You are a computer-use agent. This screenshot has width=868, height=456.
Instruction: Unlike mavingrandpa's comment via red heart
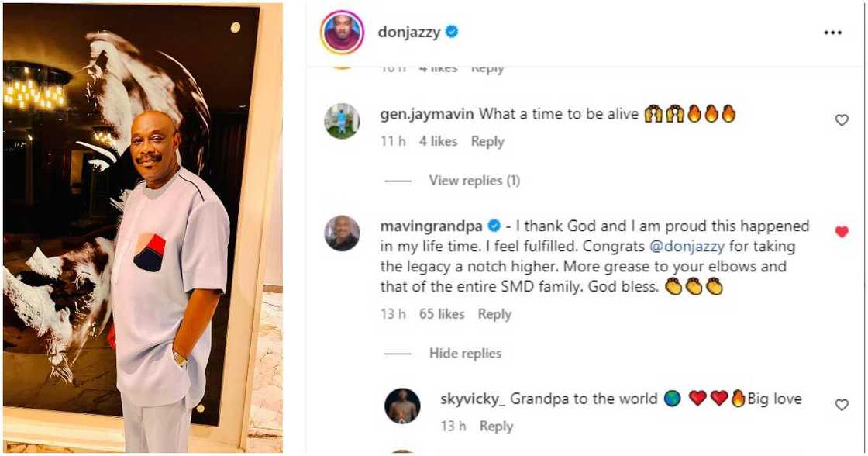(842, 232)
